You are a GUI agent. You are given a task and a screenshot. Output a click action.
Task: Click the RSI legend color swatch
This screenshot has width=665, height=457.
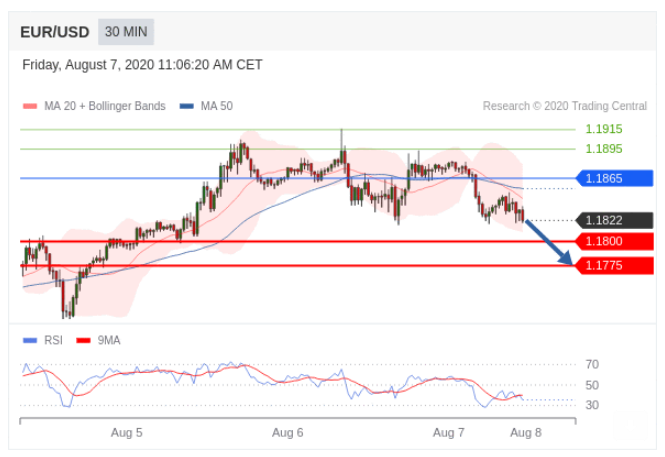coord(30,340)
